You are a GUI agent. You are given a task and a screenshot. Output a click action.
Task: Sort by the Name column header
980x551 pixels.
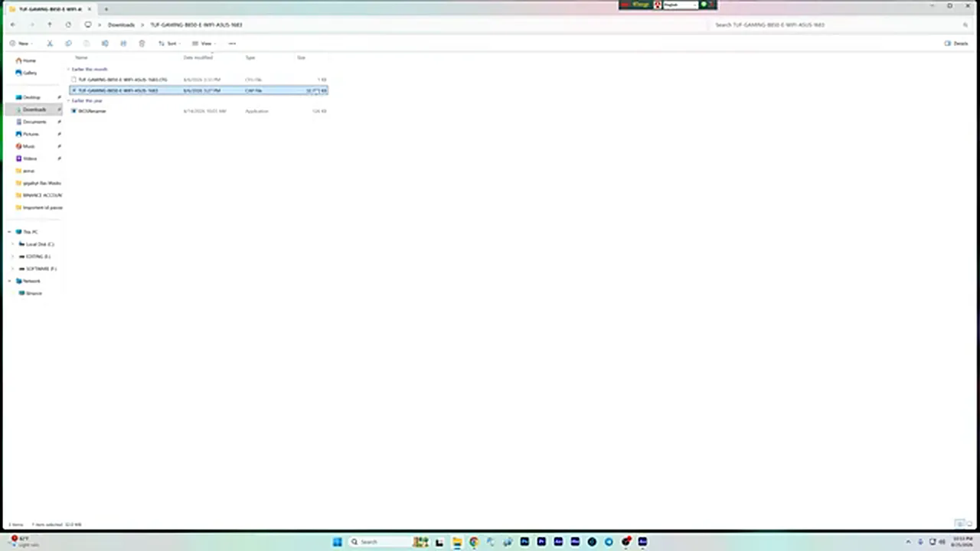81,57
